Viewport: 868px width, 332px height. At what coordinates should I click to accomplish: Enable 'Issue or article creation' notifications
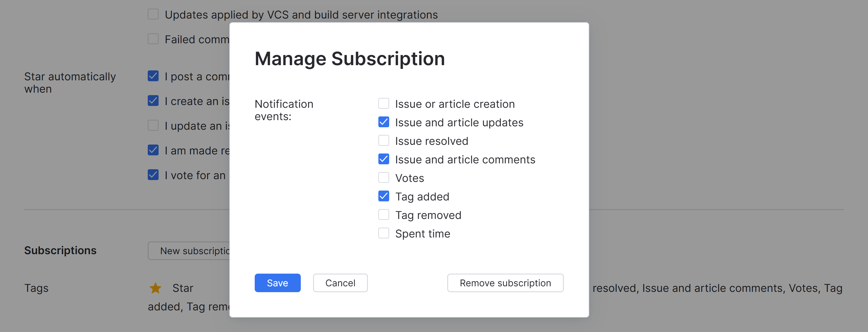383,103
